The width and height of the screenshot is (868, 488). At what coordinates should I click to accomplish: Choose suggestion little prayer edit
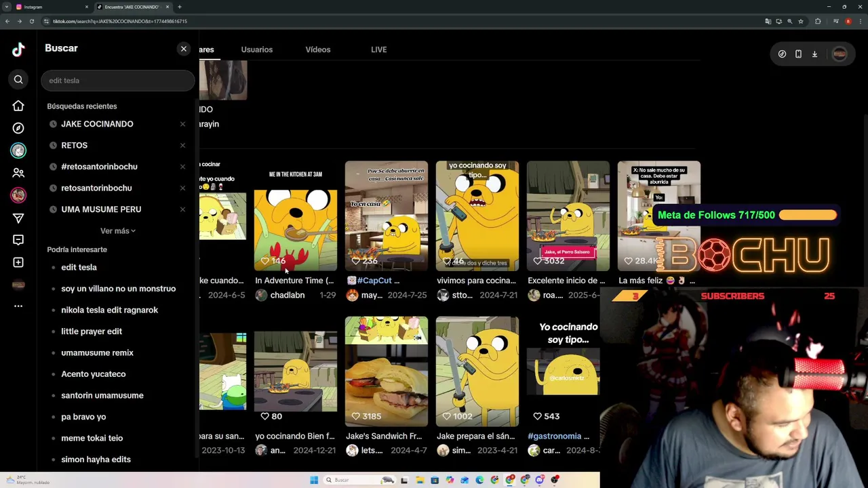pyautogui.click(x=92, y=331)
